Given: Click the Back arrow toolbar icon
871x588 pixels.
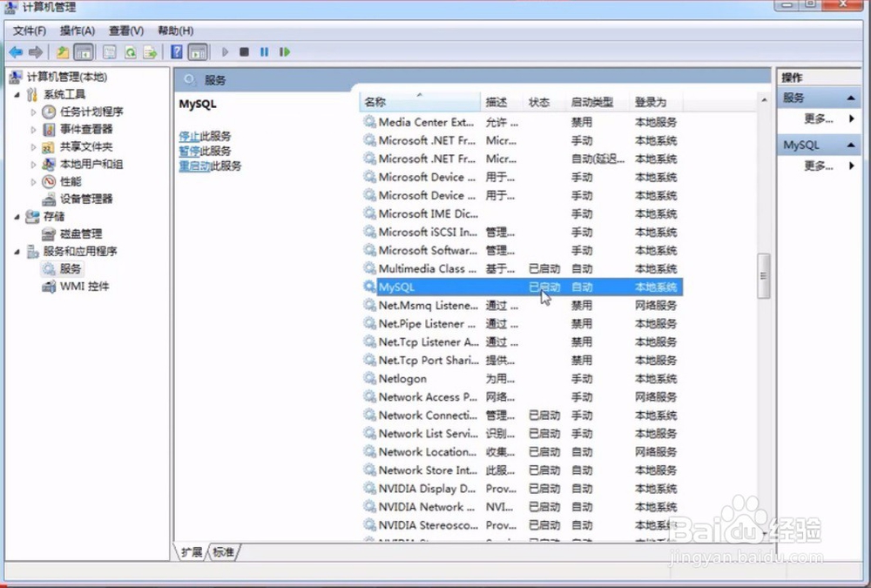Looking at the screenshot, I should coord(16,52).
